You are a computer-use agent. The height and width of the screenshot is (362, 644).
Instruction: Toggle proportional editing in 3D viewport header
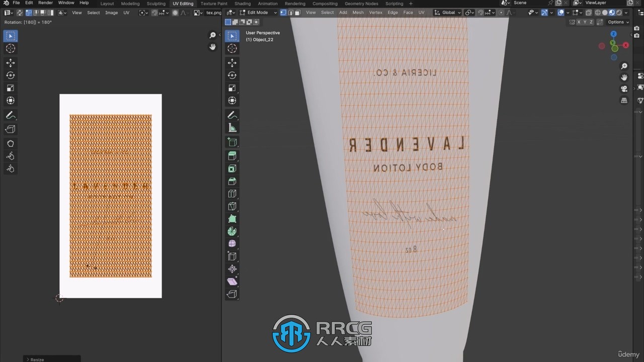502,13
